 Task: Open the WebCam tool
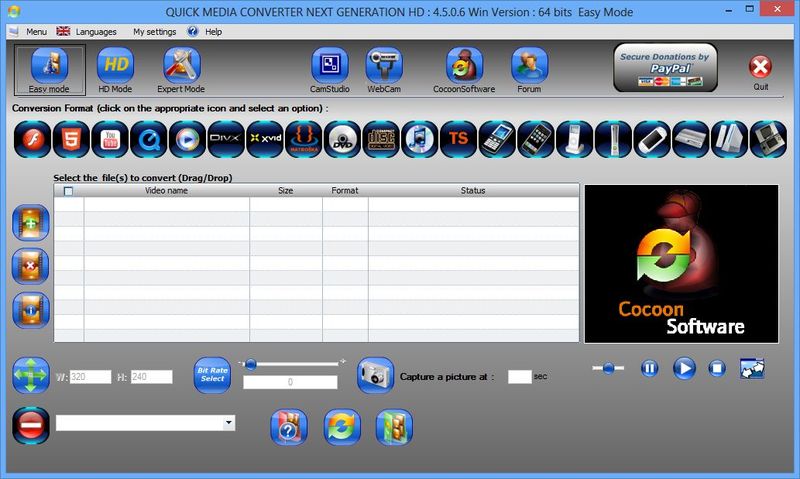tap(384, 70)
